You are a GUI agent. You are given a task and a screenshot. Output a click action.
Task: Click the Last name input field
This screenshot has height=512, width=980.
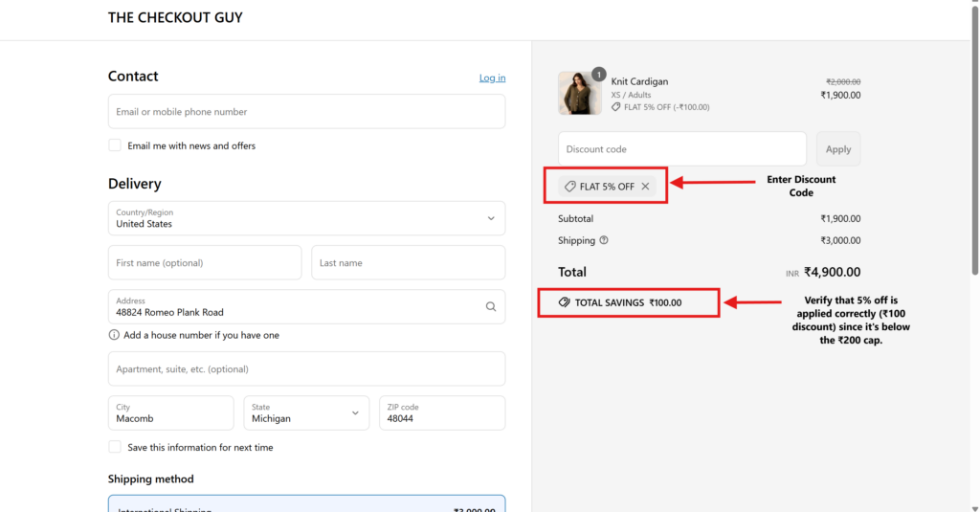pyautogui.click(x=408, y=263)
